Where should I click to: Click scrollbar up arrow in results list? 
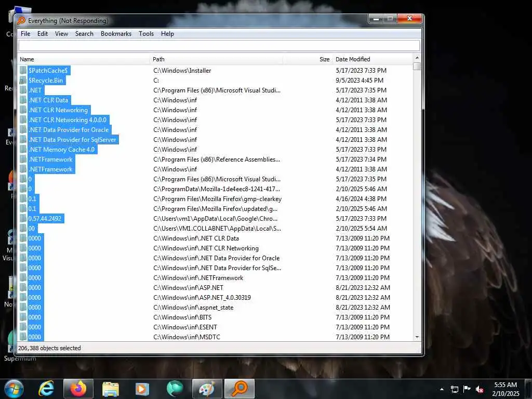(417, 58)
